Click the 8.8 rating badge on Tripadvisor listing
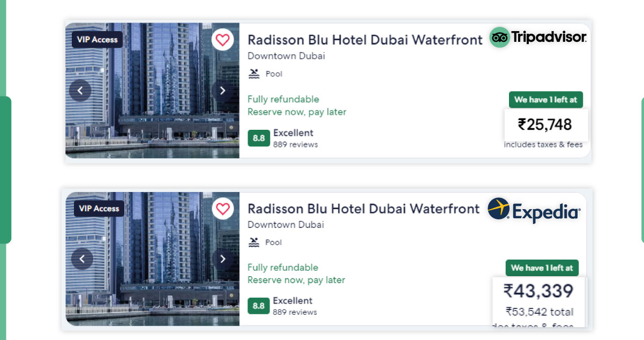644x340 pixels. pos(259,138)
